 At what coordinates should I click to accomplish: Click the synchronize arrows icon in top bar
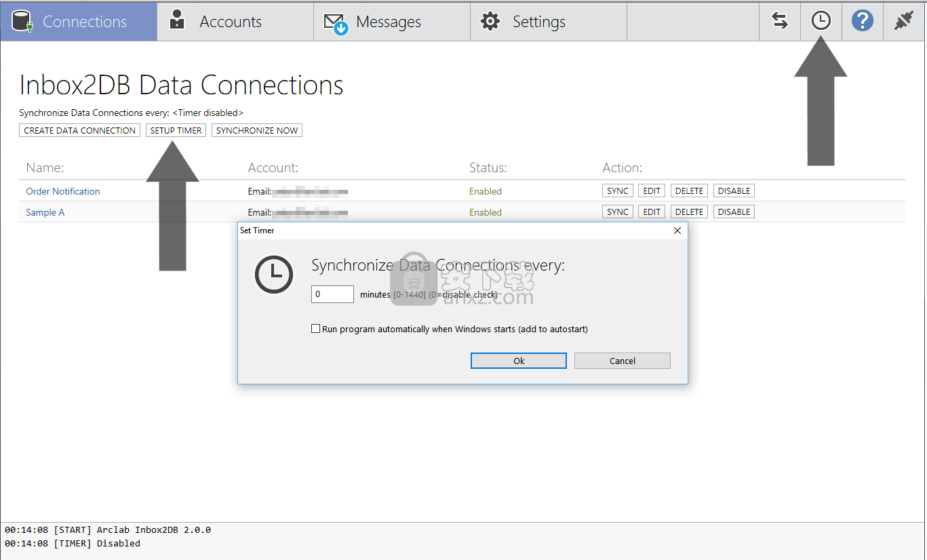(x=780, y=22)
